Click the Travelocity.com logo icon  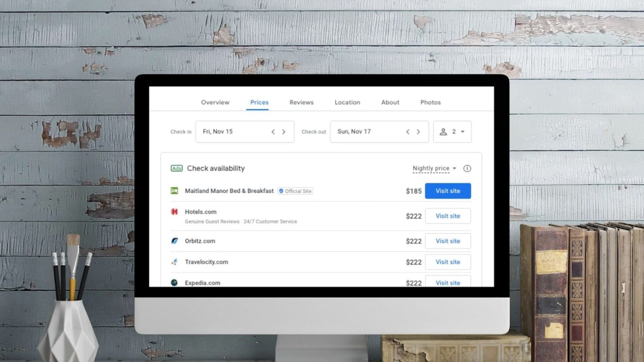(x=174, y=262)
